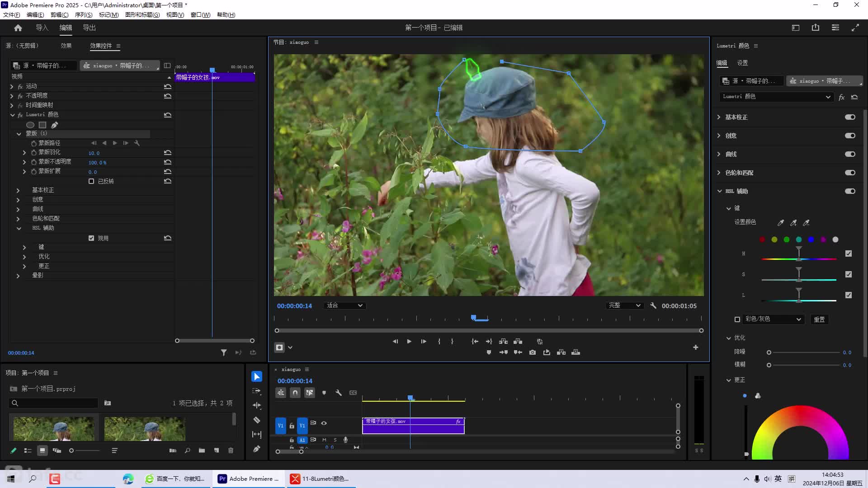Click the HSL Reset button
The image size is (868, 488).
tap(819, 319)
